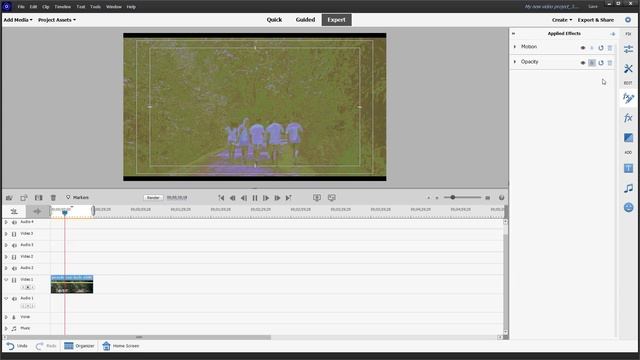Click the first timeline toolbar tool icon
Image resolution: width=640 pixels, height=360 pixels.
(x=9, y=198)
